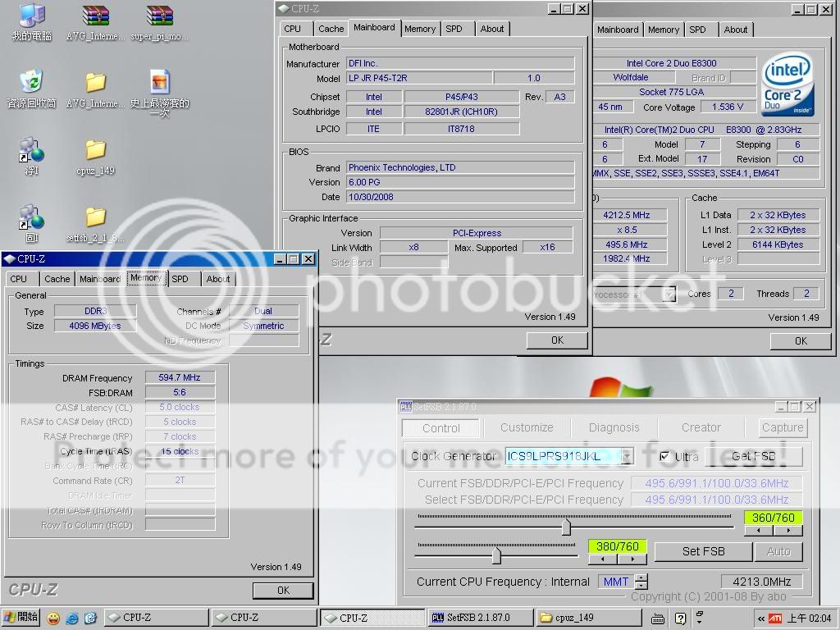840x630 pixels.
Task: Click OK in the CPU-Z Memory window
Action: pos(283,591)
